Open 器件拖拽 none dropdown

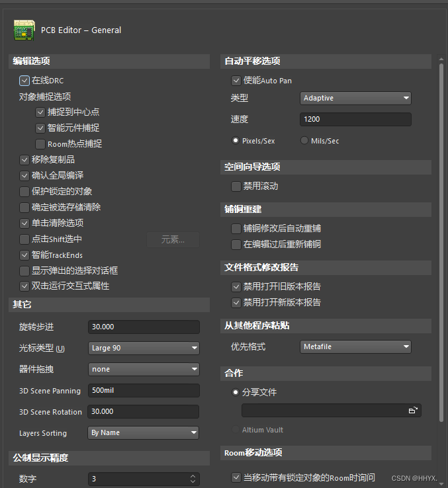[144, 369]
